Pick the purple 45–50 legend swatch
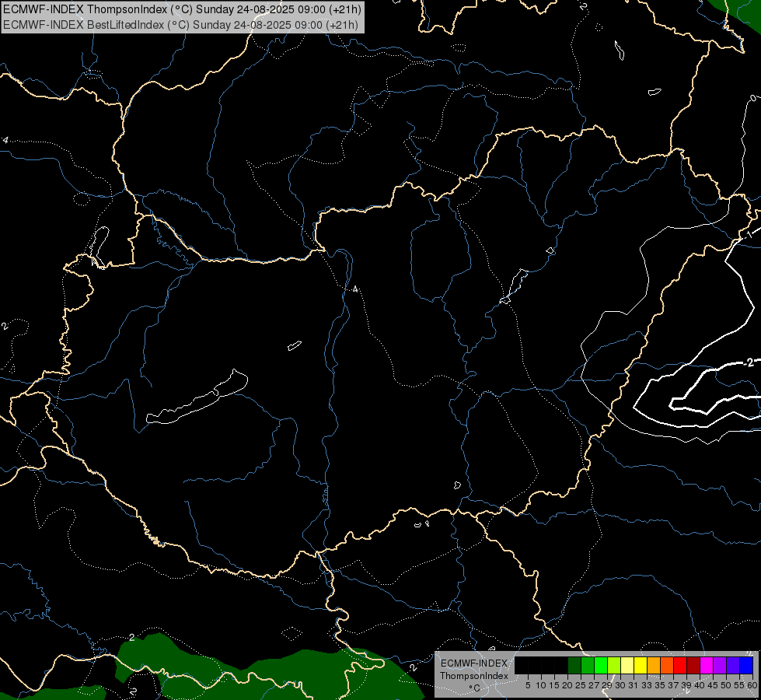The height and width of the screenshot is (700, 761). point(720,665)
